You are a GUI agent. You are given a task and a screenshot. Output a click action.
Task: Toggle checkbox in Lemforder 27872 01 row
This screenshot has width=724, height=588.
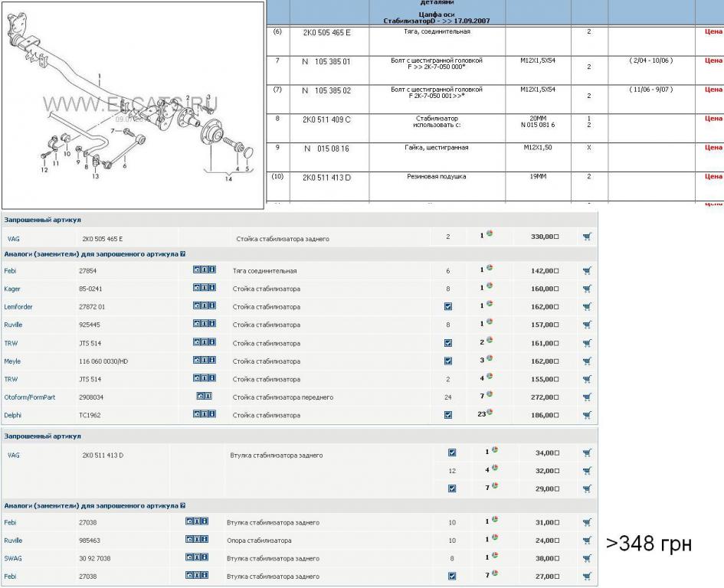point(448,307)
